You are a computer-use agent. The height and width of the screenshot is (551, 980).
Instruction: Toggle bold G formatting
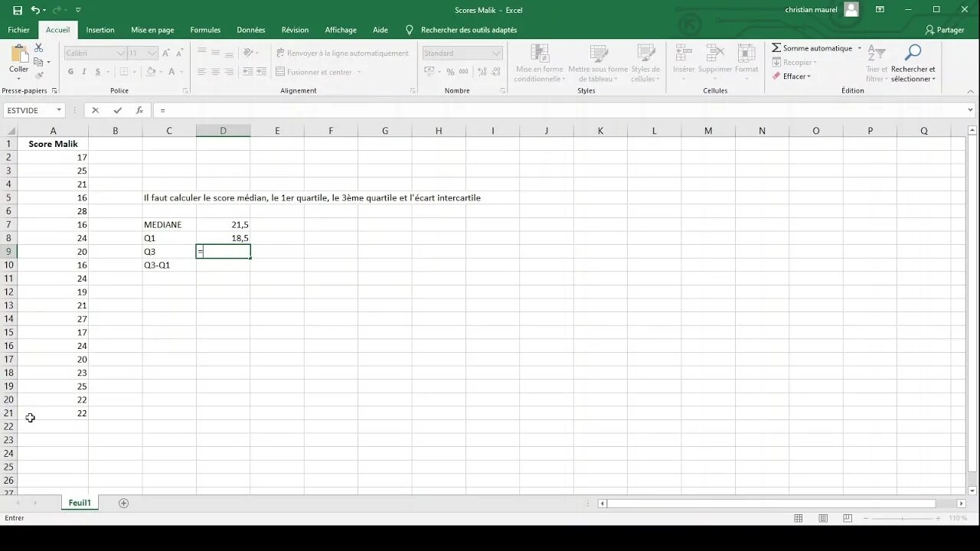click(70, 72)
